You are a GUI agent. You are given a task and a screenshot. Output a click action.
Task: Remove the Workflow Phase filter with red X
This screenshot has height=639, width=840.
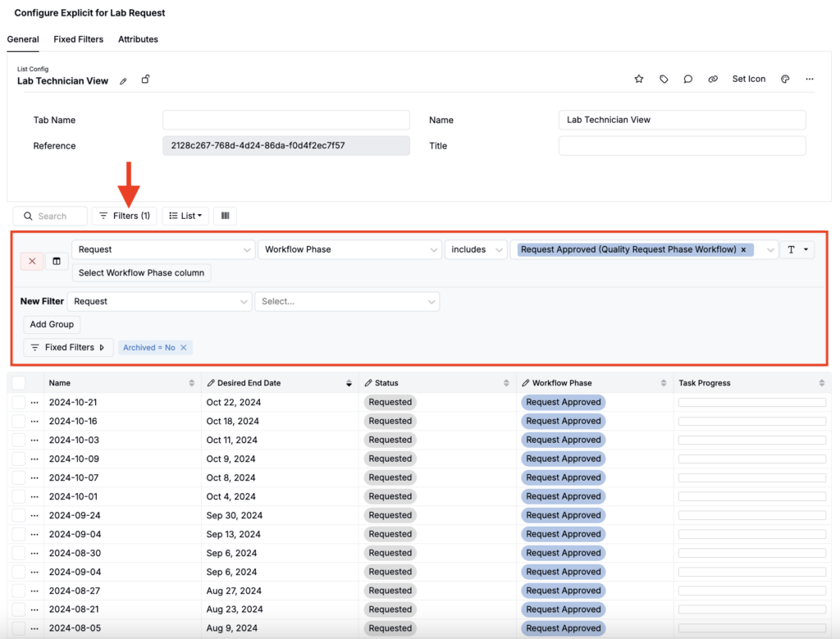click(32, 261)
